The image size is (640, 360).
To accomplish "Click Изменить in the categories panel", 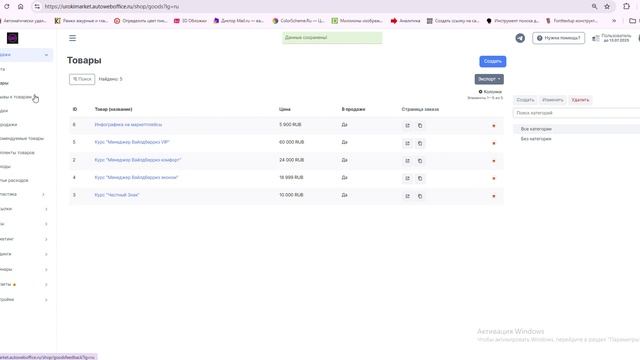I will tap(553, 100).
